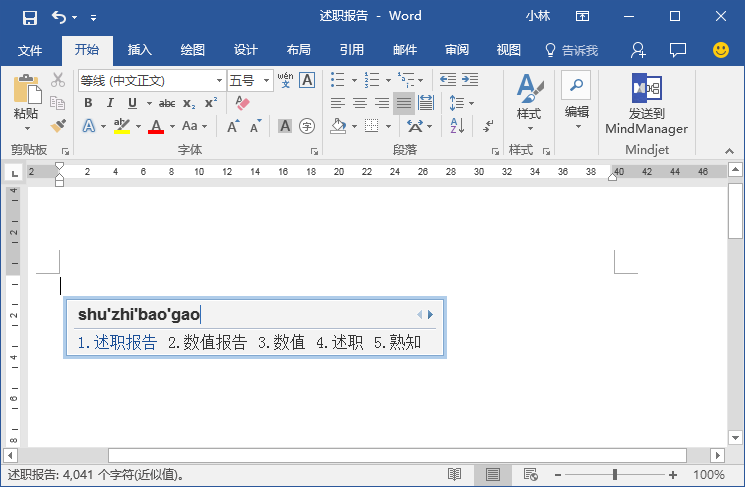Image resolution: width=745 pixels, height=487 pixels.
Task: Switch to the 审阅 Review tab
Action: pyautogui.click(x=457, y=50)
